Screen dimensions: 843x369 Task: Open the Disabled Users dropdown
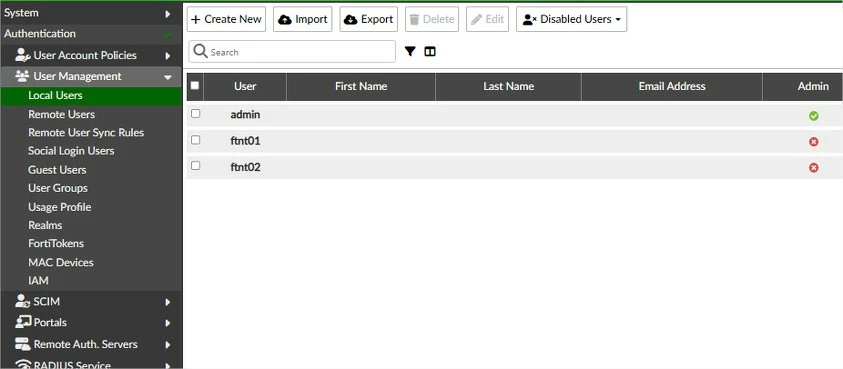[x=571, y=19]
